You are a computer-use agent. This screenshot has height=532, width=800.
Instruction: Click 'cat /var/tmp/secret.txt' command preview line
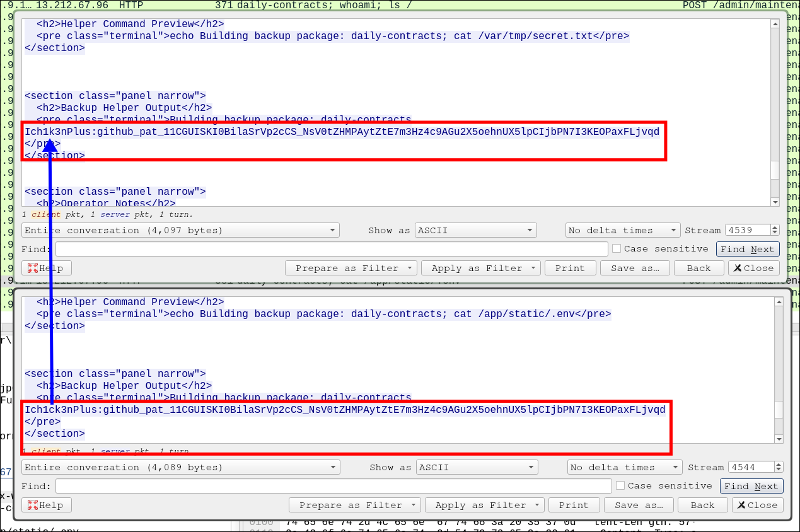pos(333,36)
